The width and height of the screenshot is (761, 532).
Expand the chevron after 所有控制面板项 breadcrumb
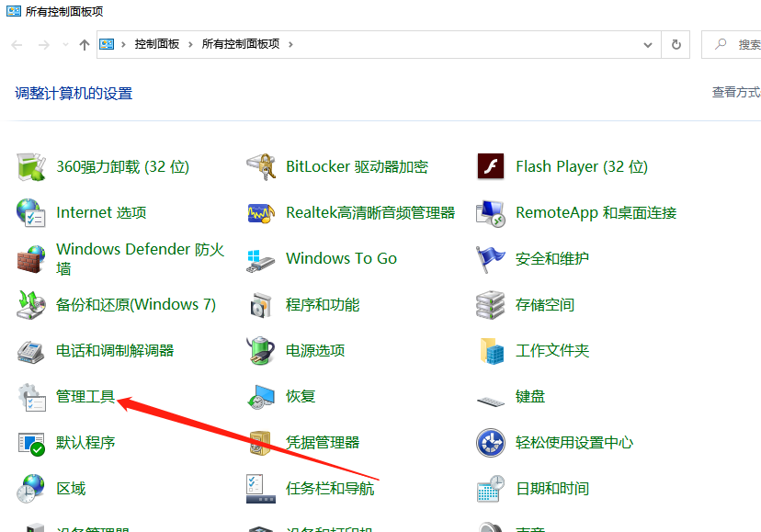click(290, 45)
